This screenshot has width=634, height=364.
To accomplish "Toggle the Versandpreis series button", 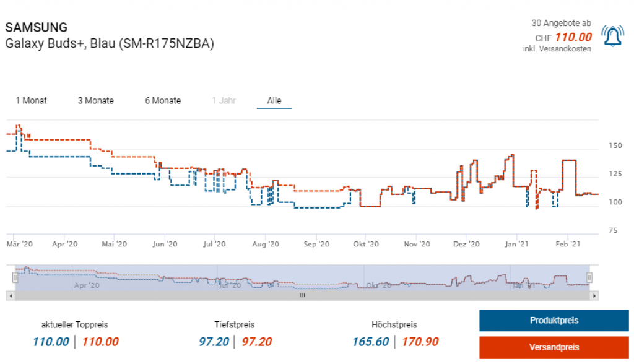I will 554,347.
